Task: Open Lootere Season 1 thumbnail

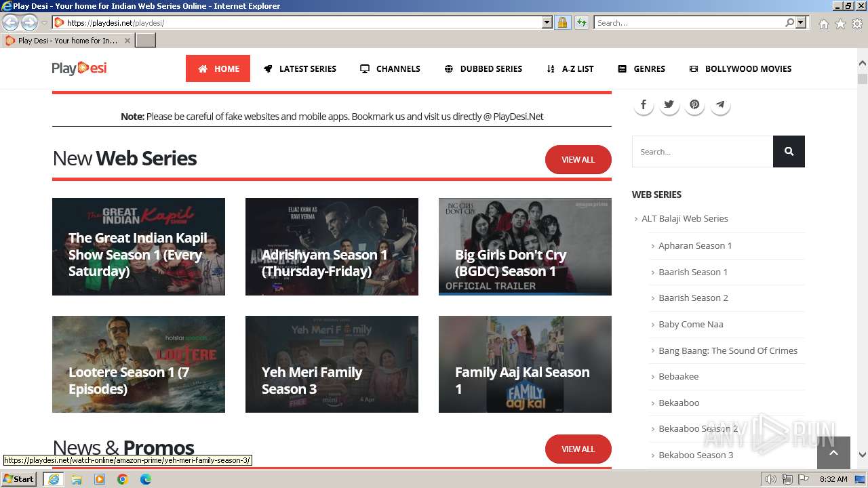Action: 138,364
